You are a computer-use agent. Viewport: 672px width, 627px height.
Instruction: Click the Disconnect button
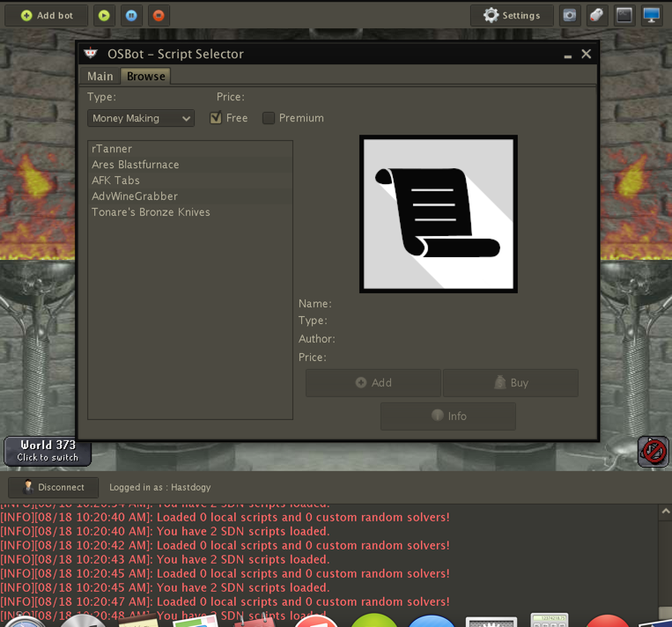coord(53,487)
